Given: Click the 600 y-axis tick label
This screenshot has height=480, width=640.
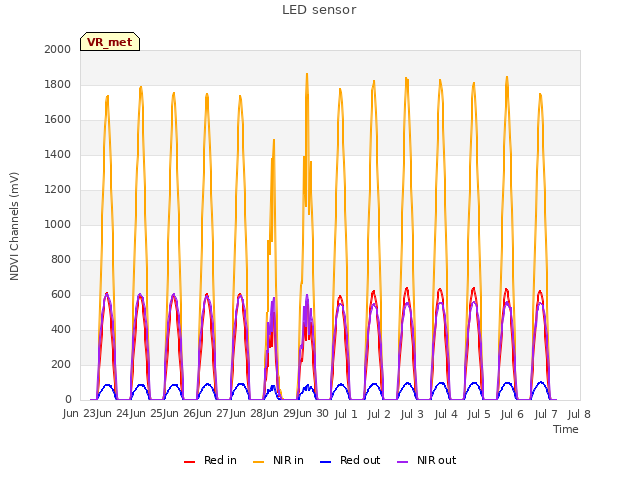Looking at the screenshot, I should pos(61,295).
